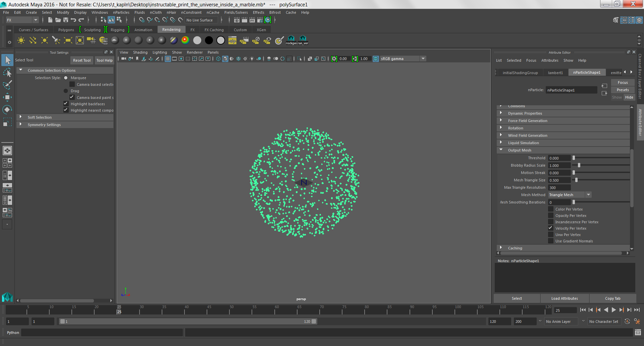Create a spot light from shelf
The image size is (644, 346).
[x=56, y=40]
